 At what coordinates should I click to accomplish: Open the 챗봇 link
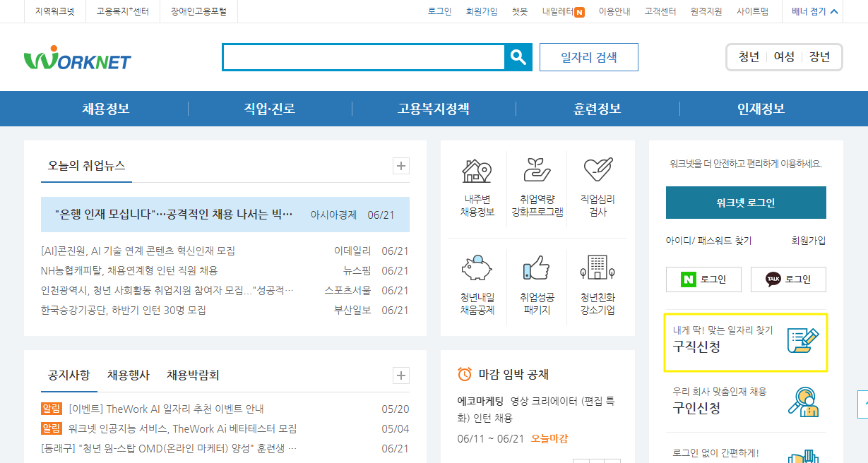520,12
